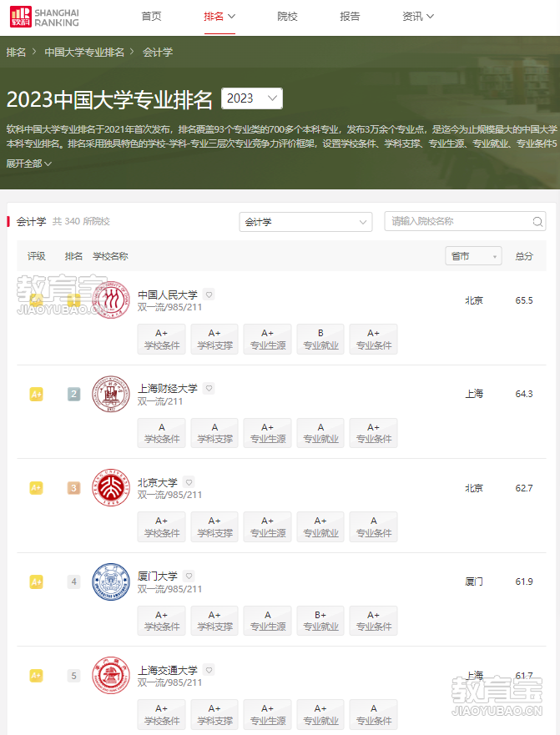Click A+ rating badge for 上海财经大学
This screenshot has width=560, height=735.
(36, 395)
